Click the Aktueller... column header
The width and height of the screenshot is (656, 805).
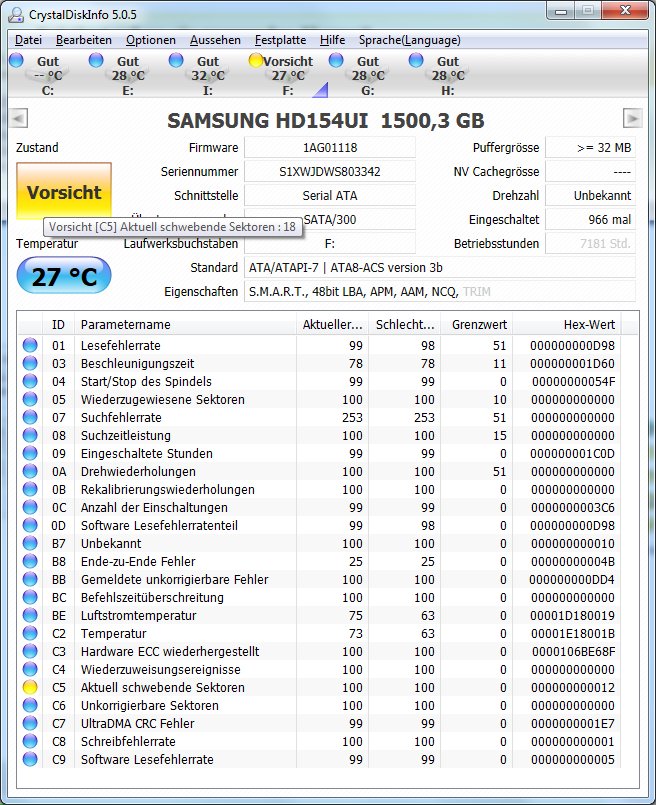(332, 324)
